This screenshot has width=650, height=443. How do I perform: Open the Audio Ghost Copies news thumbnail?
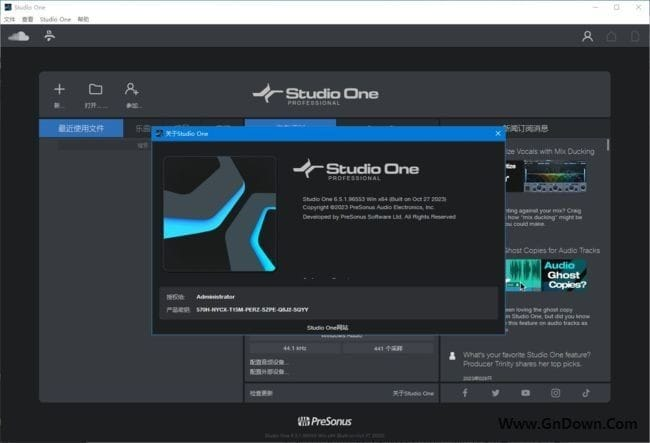pos(537,276)
